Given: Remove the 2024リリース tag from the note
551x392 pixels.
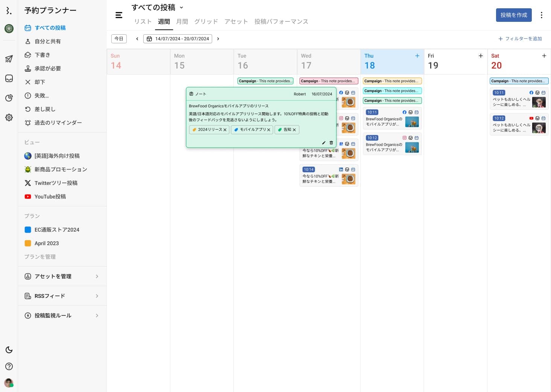Looking at the screenshot, I should point(225,130).
